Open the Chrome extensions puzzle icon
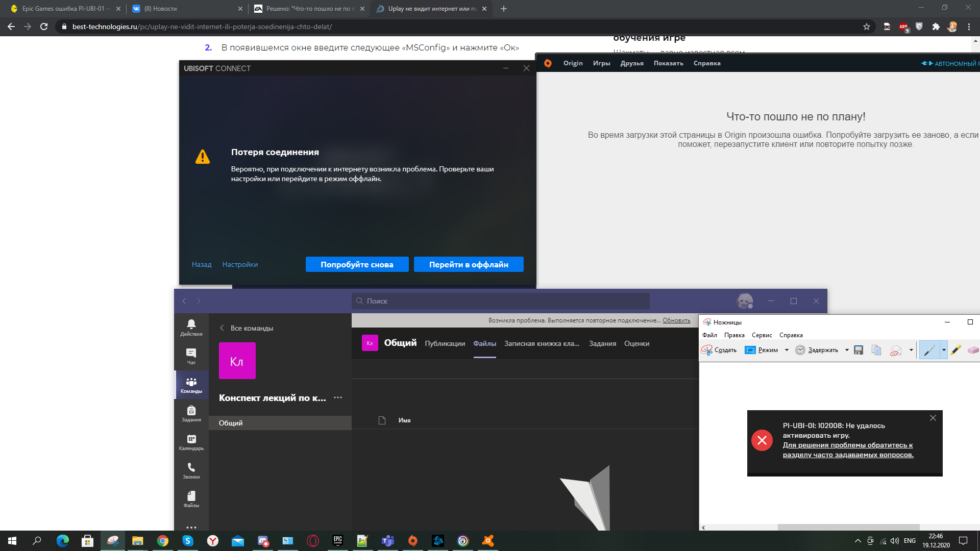980x551 pixels. point(936,27)
